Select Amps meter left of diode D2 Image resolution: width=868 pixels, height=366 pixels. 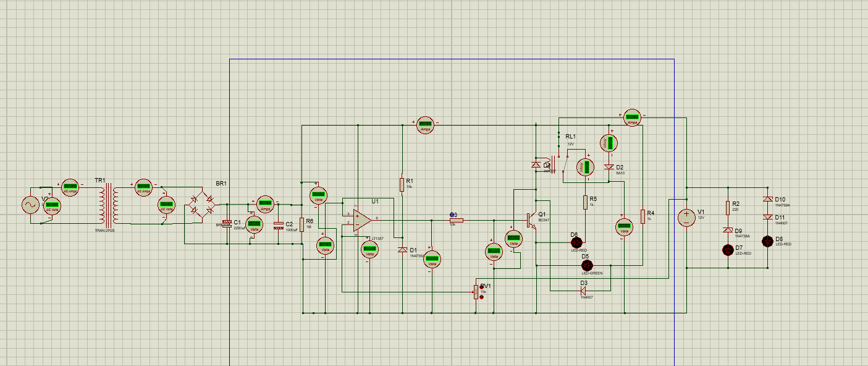click(584, 167)
